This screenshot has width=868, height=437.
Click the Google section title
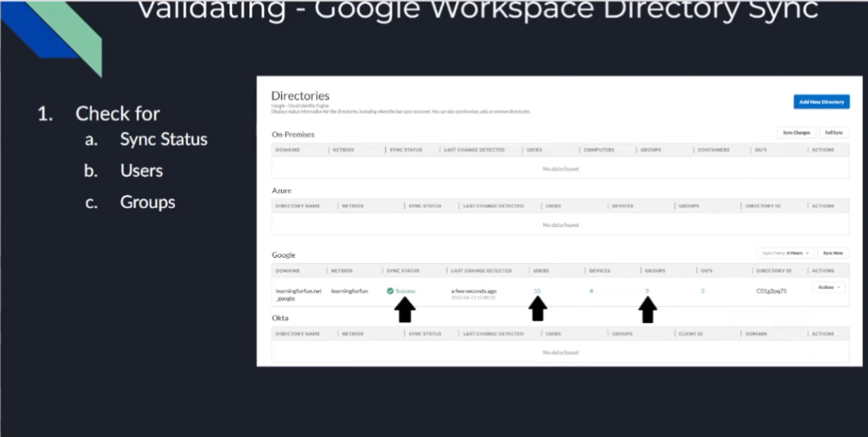[283, 255]
